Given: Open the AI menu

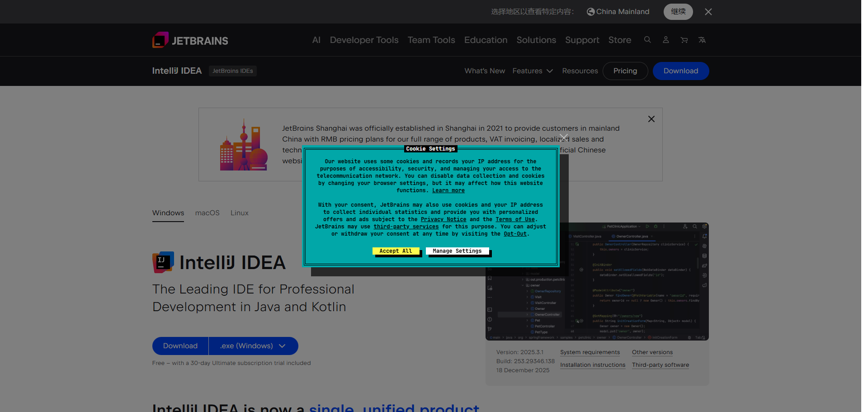Looking at the screenshot, I should (x=316, y=40).
